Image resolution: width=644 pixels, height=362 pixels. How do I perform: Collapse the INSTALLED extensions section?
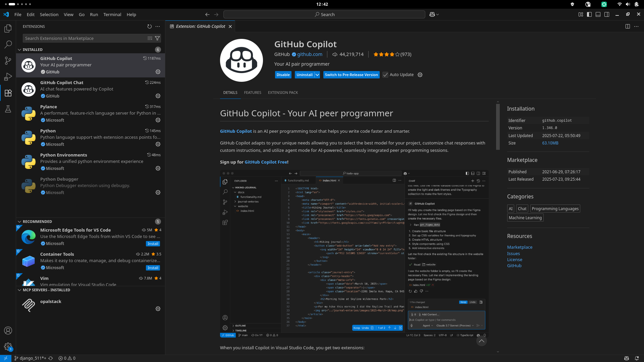point(19,49)
